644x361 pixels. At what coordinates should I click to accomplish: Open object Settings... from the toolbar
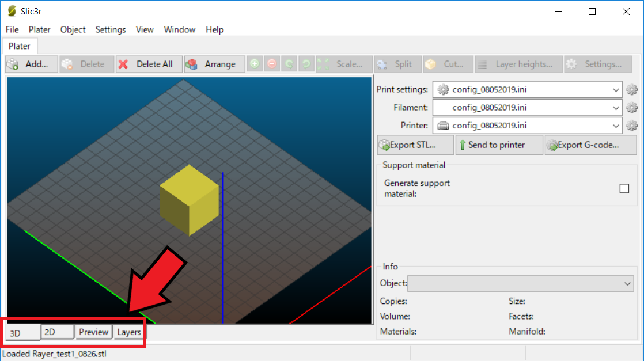pyautogui.click(x=598, y=64)
